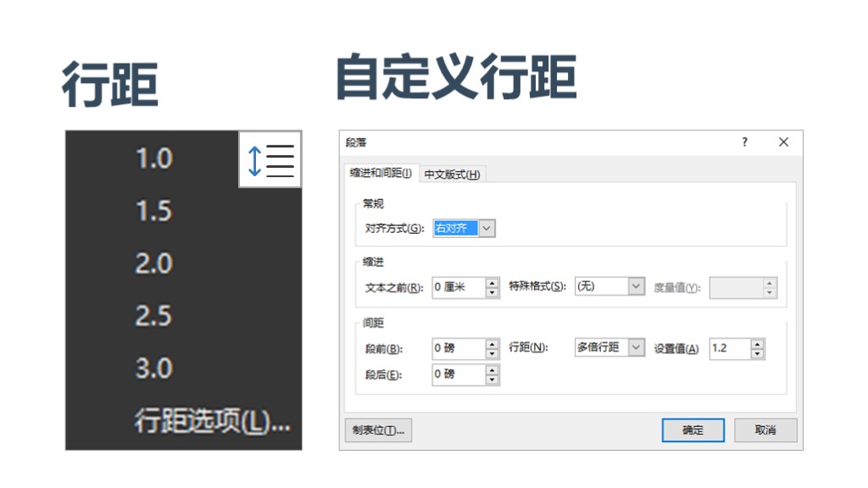Click the 制表位(T)... button
Viewport: 868px width, 488px height.
[x=378, y=430]
